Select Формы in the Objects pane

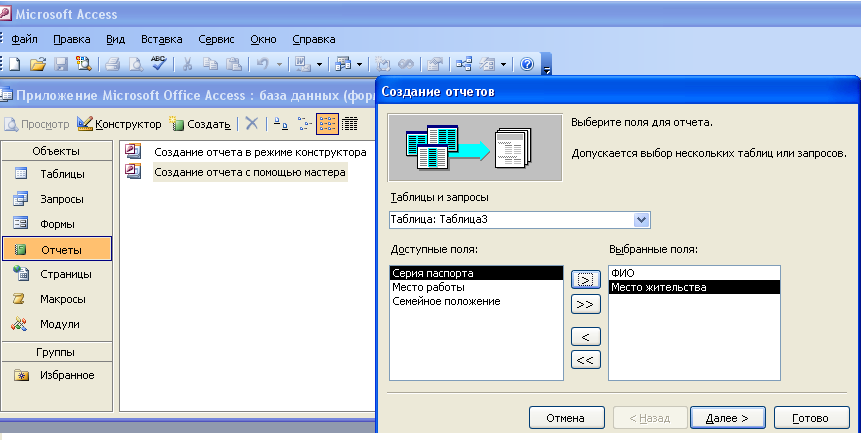click(x=57, y=224)
